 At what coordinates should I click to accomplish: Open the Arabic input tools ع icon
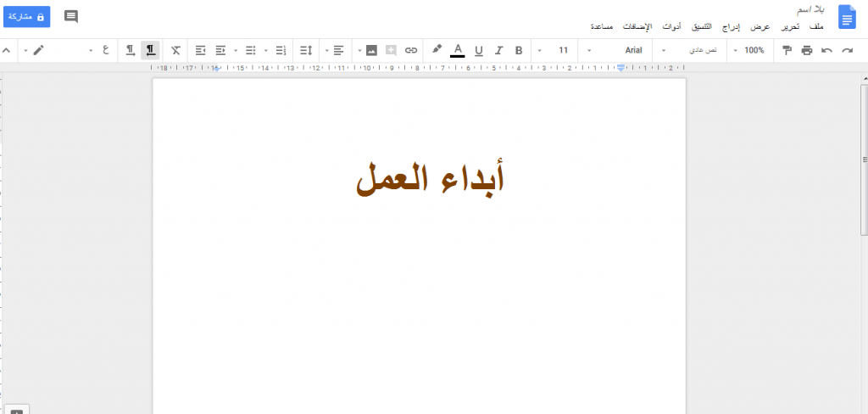pos(105,50)
